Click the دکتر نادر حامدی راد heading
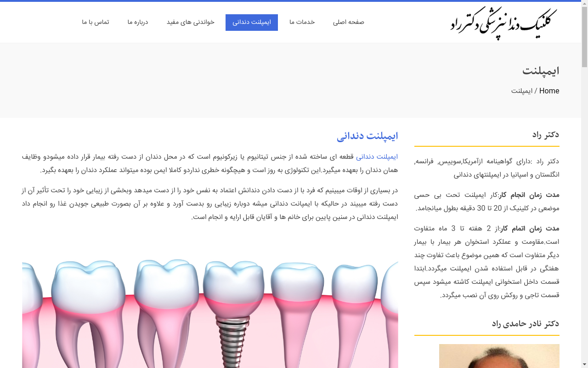The width and height of the screenshot is (588, 368). pos(525,324)
